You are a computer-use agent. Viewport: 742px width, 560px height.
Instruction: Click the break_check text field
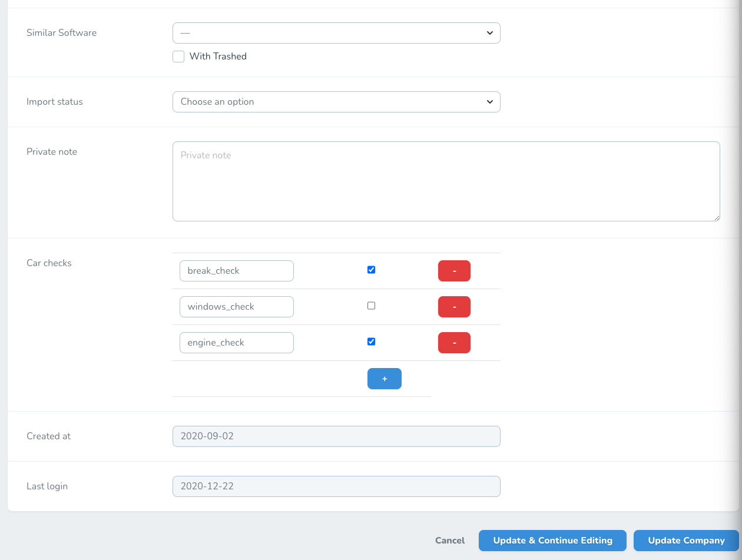(236, 271)
